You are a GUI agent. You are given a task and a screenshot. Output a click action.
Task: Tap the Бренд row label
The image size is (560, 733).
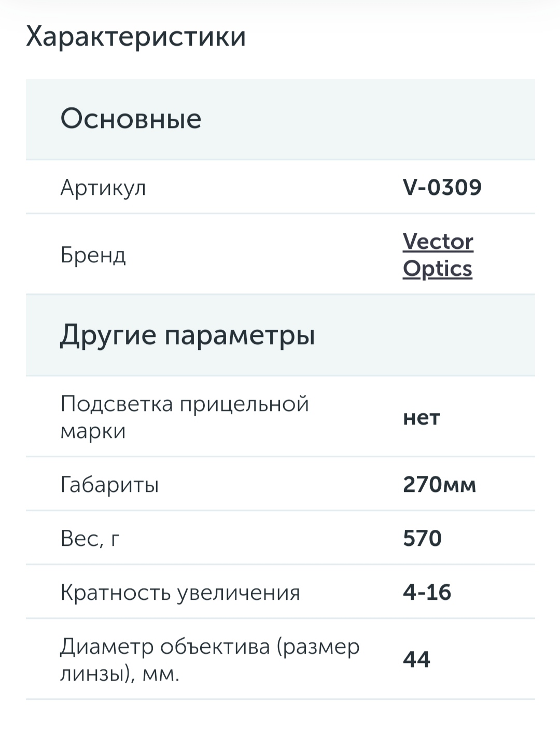tap(93, 255)
